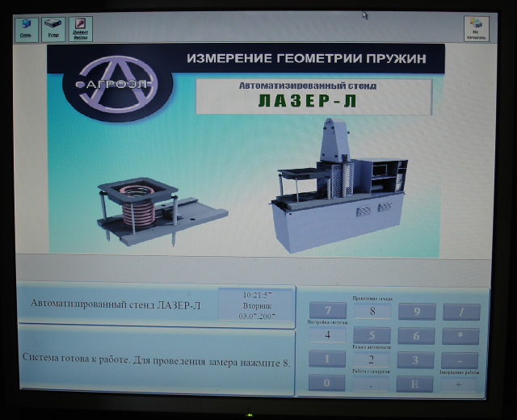517x420 pixels.
Task: Click the network icon in the top toolbar
Action: point(27,28)
